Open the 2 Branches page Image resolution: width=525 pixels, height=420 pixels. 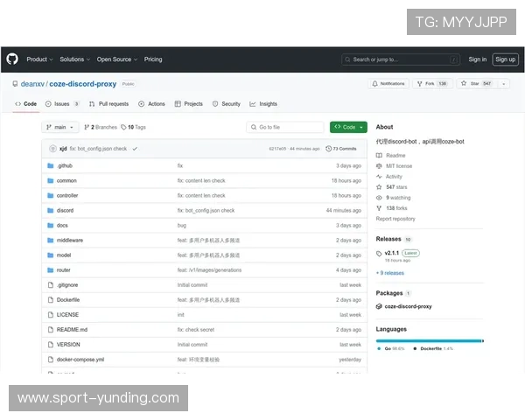[101, 127]
